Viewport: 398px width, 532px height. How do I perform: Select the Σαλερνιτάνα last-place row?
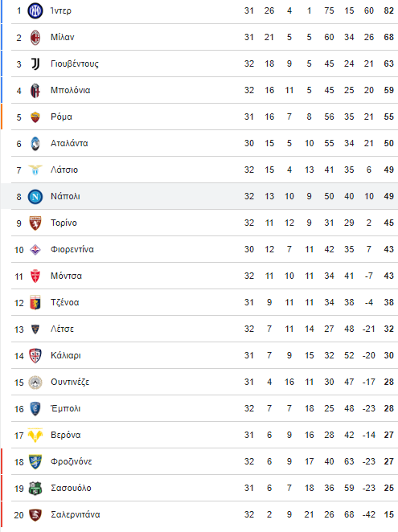204,514
